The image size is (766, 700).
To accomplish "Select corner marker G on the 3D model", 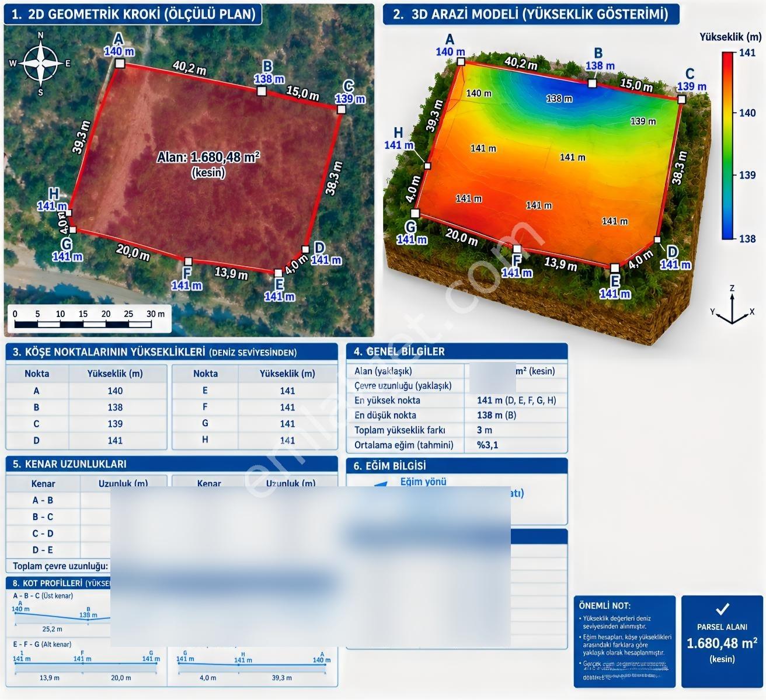I will point(415,214).
